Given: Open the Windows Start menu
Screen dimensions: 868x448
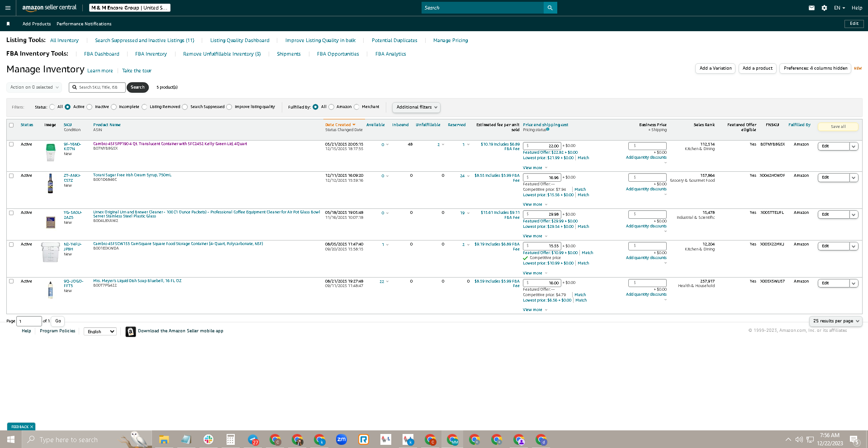Looking at the screenshot, I should pos(11,439).
